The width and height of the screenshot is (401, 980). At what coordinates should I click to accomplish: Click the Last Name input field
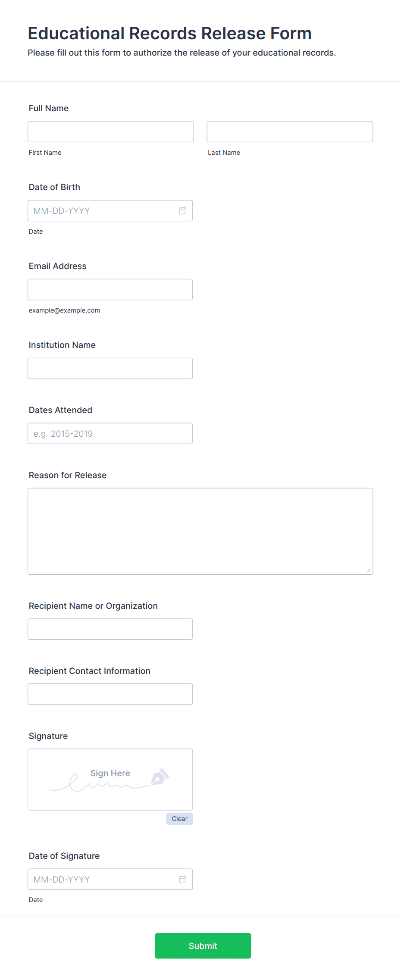[290, 132]
